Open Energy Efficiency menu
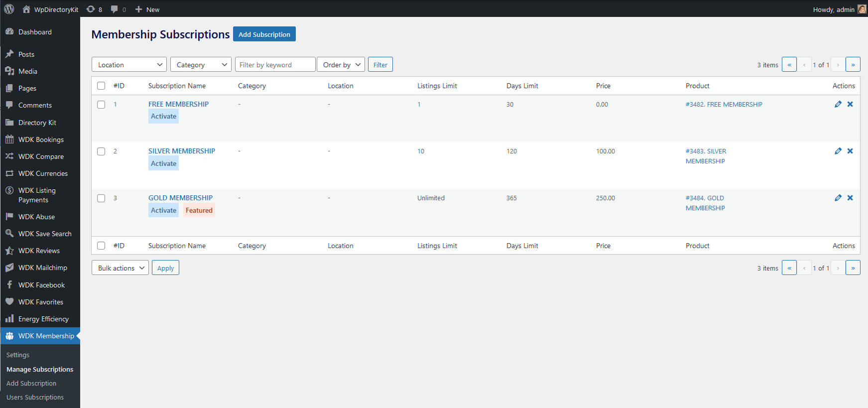Screen dimensions: 868x408 [40, 319]
